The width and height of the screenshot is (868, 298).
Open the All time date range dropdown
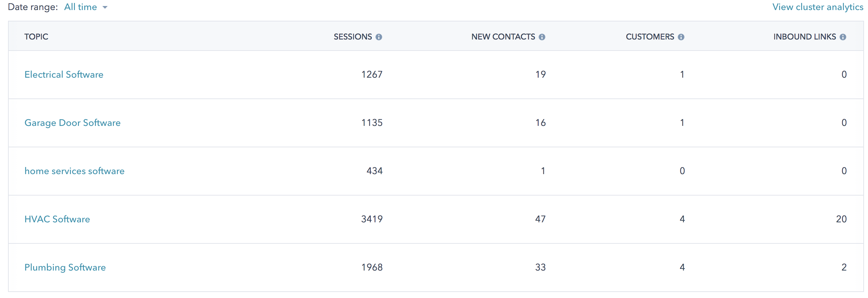click(x=81, y=7)
